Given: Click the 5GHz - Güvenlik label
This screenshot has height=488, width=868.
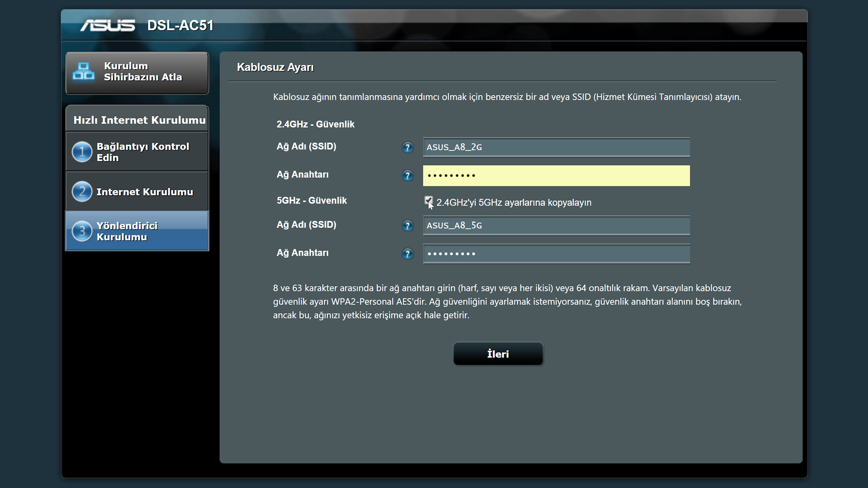Looking at the screenshot, I should coord(311,201).
